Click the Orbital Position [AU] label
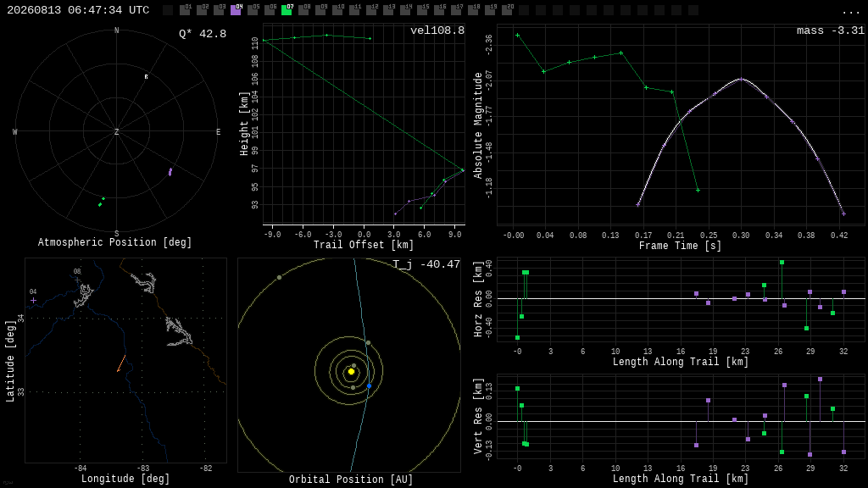The width and height of the screenshot is (868, 488). click(351, 480)
